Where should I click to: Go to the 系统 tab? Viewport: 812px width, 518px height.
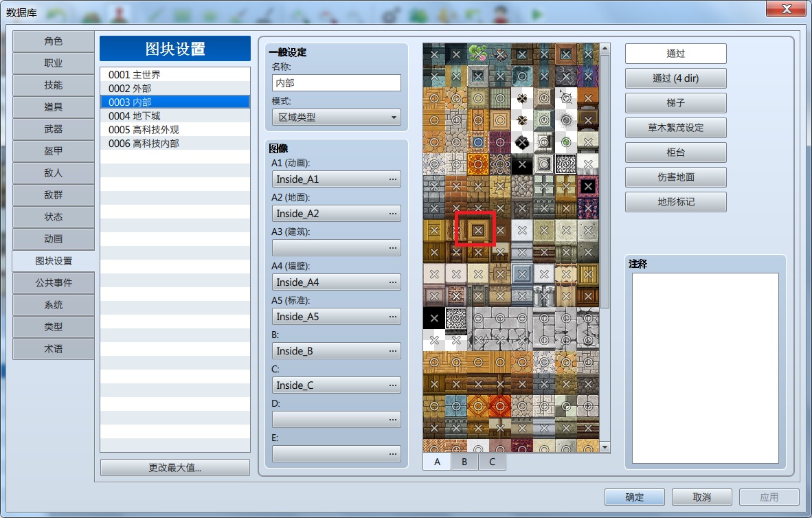click(54, 305)
